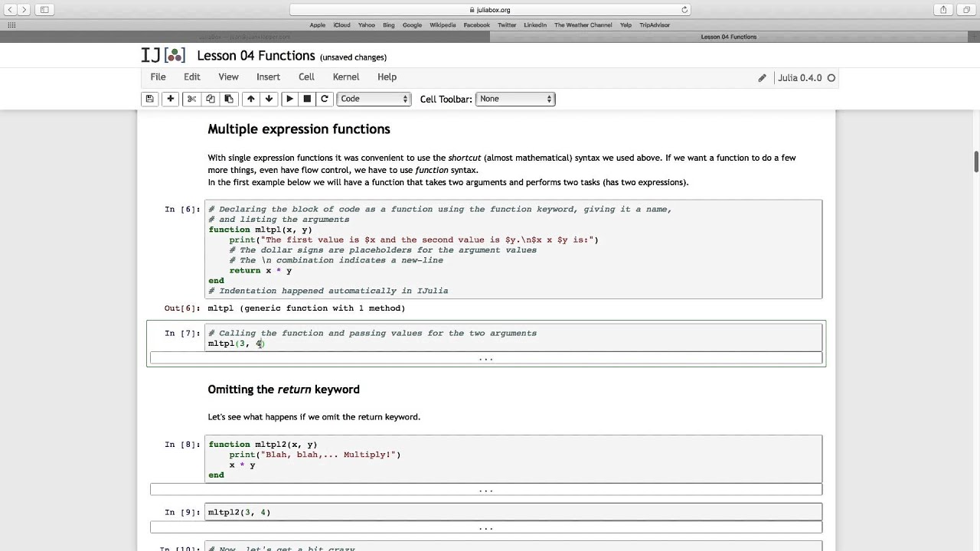Paste cell below using clipboard icon

click(x=228, y=99)
